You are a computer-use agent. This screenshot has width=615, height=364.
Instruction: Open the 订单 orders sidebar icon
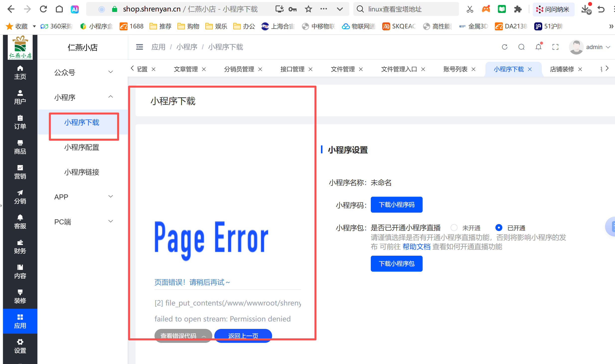point(20,122)
